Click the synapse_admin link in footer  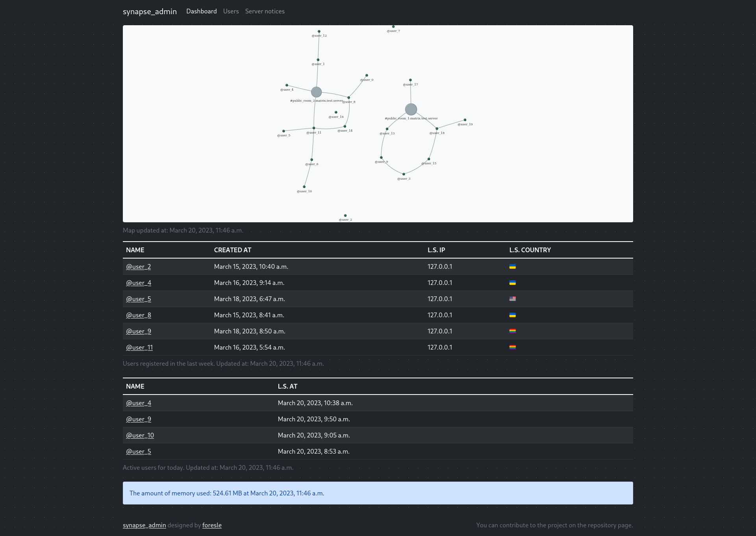pos(144,525)
